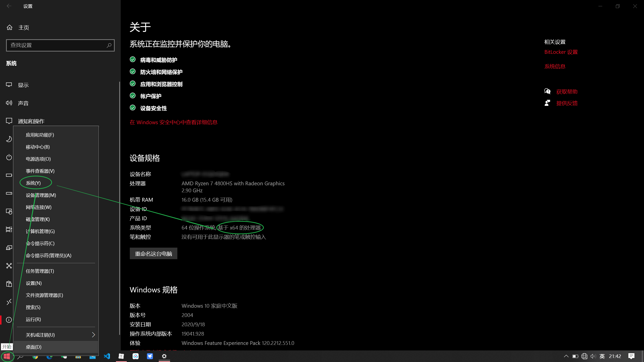The width and height of the screenshot is (644, 362).
Task: Select Computer Management (计算机管理) menu entry
Action: (x=56, y=231)
